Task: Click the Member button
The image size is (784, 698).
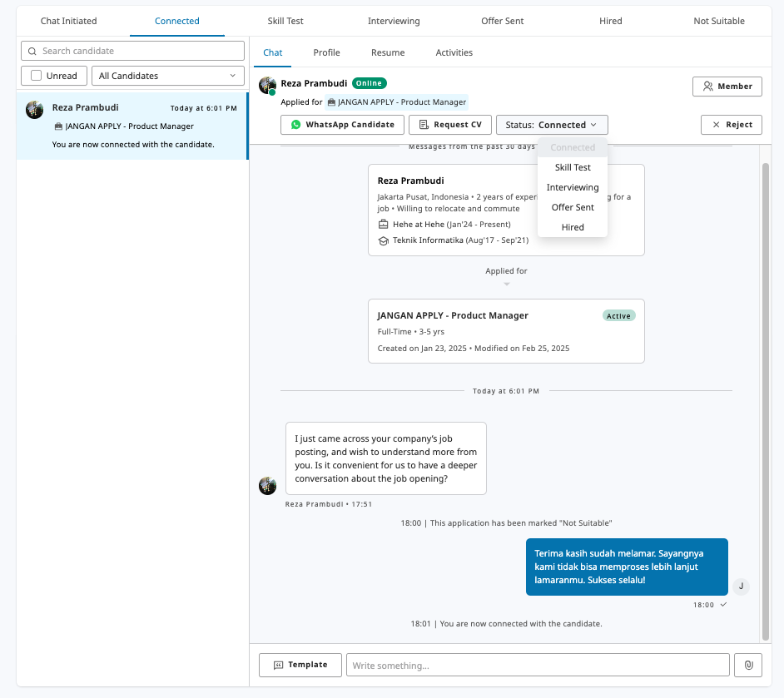Action: coord(727,87)
